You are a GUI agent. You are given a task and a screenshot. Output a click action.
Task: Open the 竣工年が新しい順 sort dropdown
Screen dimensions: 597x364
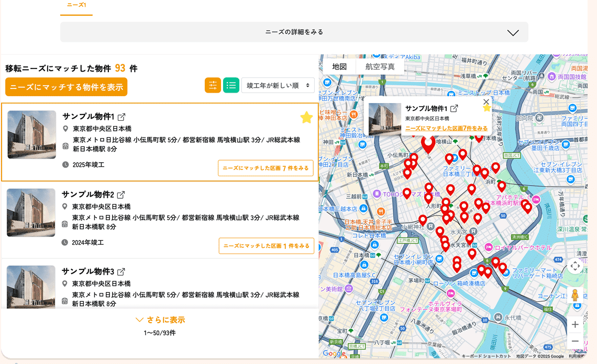pyautogui.click(x=278, y=85)
